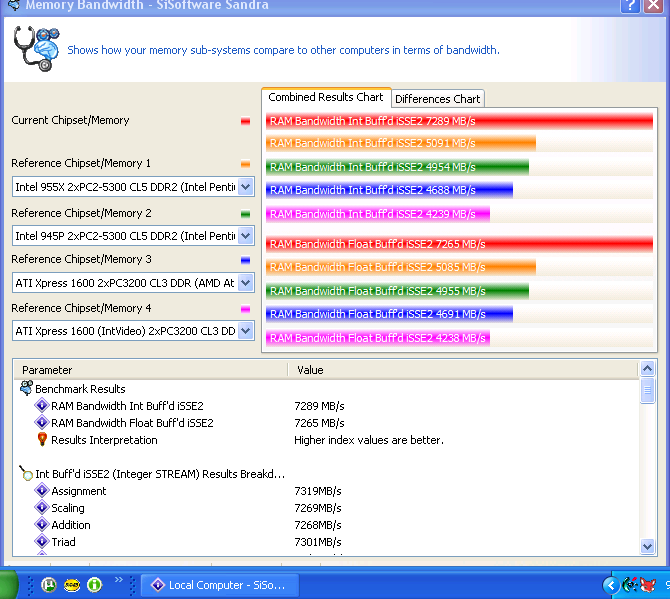Click the green phone icon in the system tray
Screen dimensions: 670x599
pyautogui.click(x=631, y=584)
